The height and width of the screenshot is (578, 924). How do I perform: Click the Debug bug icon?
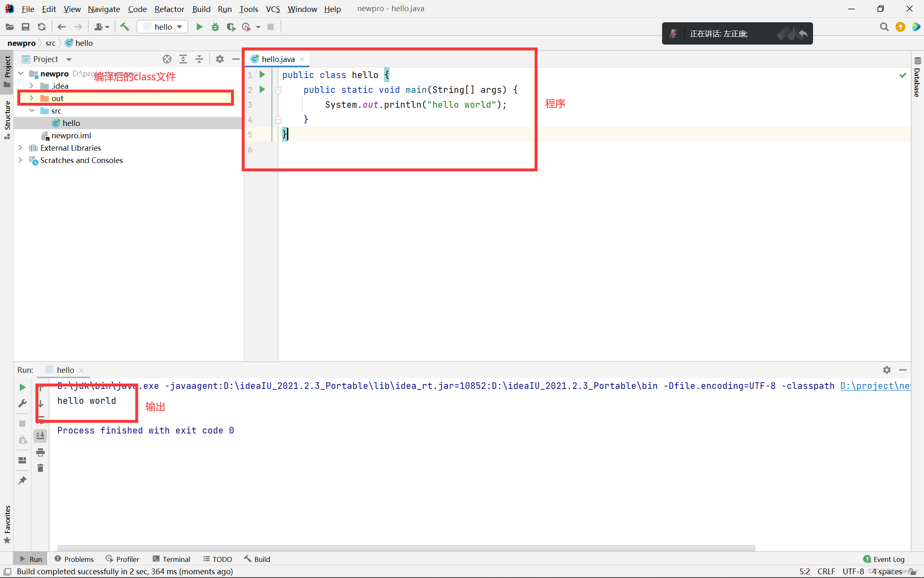pos(215,27)
